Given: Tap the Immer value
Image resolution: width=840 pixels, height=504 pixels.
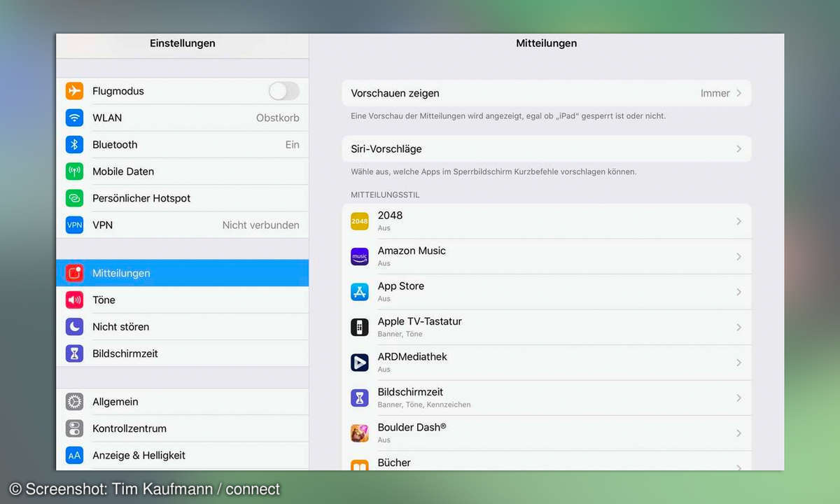Looking at the screenshot, I should tap(715, 93).
